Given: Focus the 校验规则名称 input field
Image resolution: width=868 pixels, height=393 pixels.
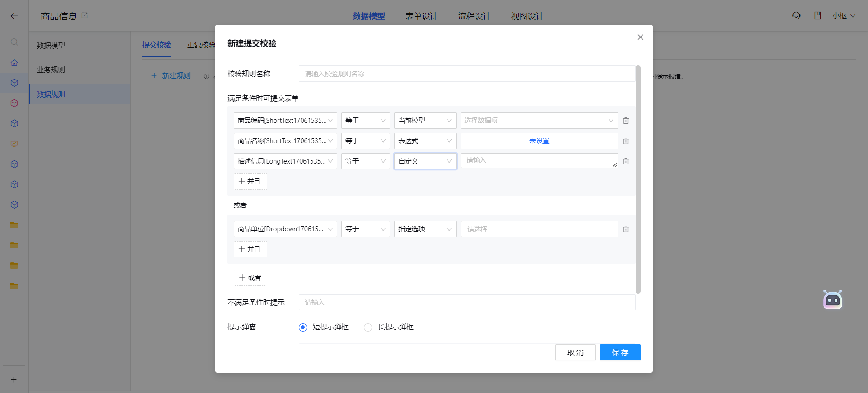Looking at the screenshot, I should click(x=467, y=74).
